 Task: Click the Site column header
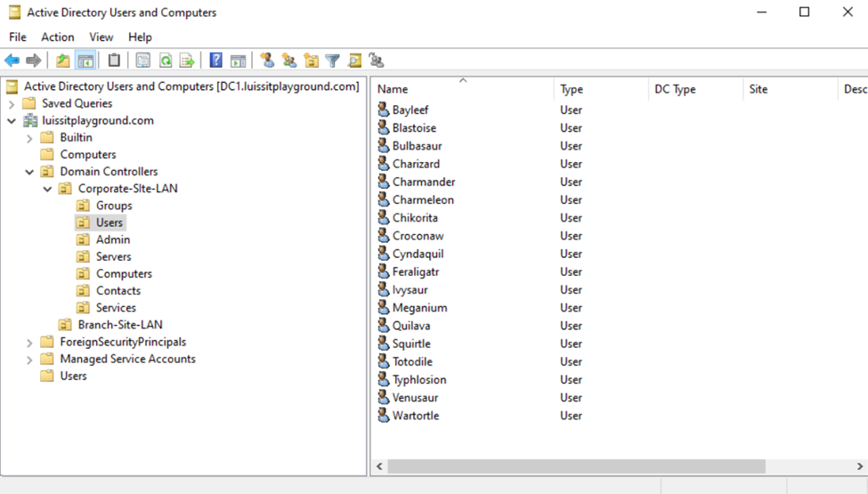click(x=791, y=89)
